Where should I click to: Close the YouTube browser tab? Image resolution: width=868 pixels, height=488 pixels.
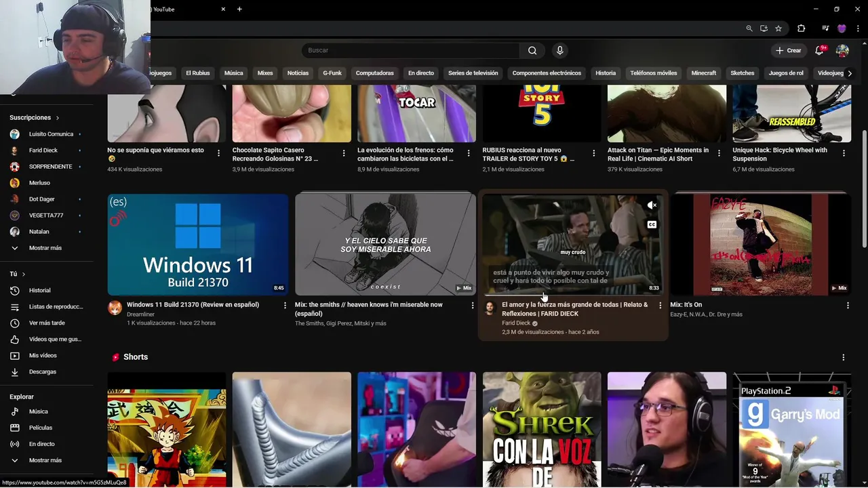tap(223, 9)
